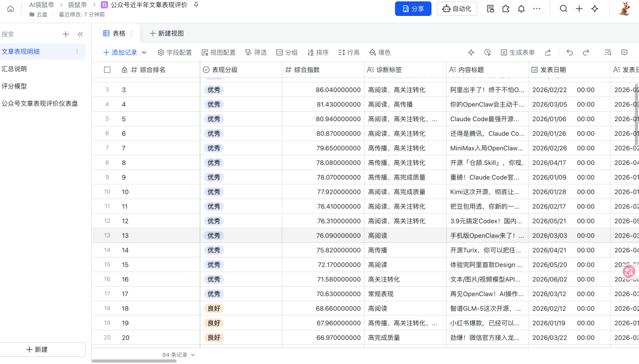Open find-in-table search icon
Screen dimensions: 639x364
(608, 53)
